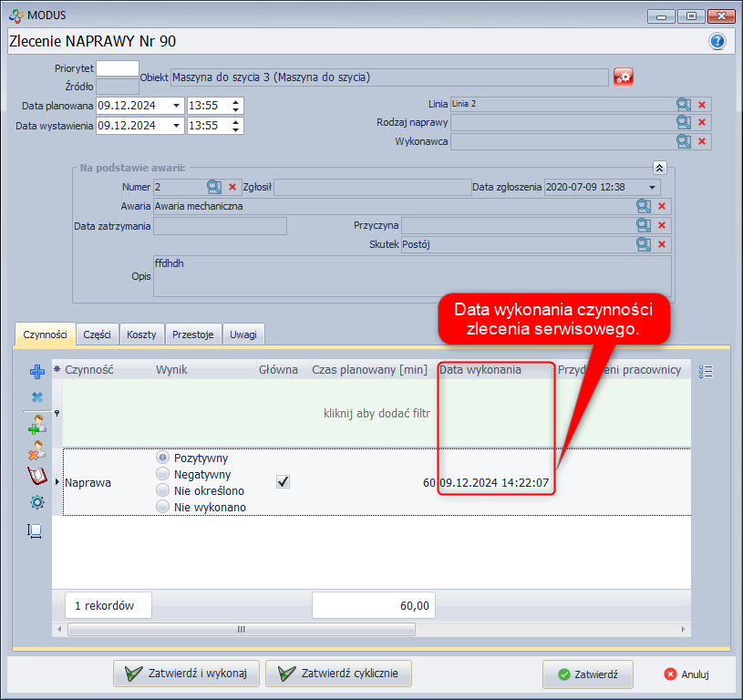Viewport: 743px width, 700px height.
Task: Select the Nie wykonano radio button
Action: 164,507
